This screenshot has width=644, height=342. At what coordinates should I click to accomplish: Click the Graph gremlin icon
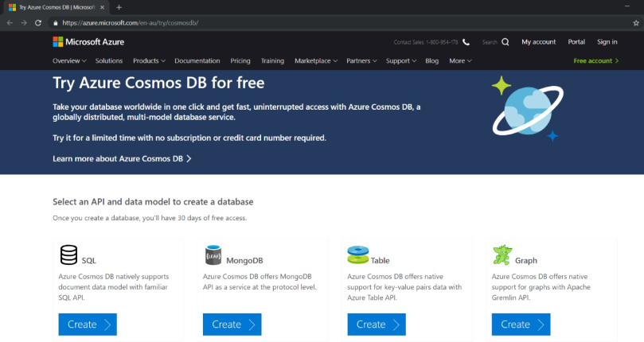point(502,255)
